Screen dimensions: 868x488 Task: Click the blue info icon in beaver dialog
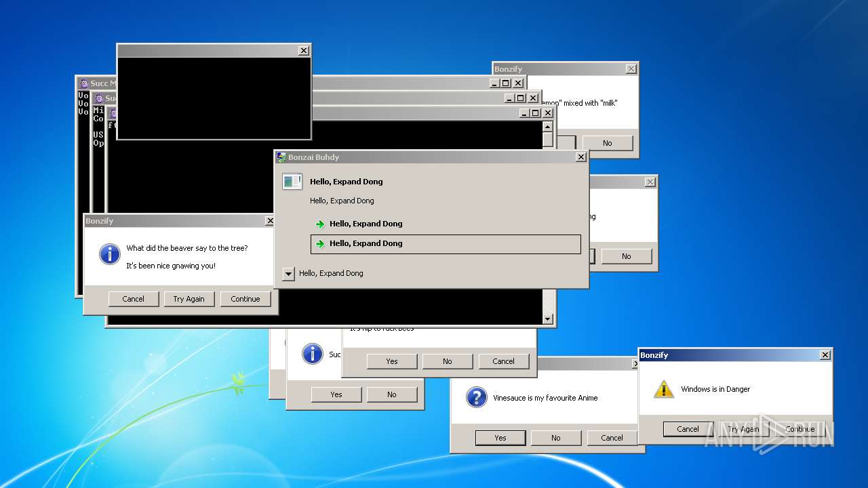(109, 254)
